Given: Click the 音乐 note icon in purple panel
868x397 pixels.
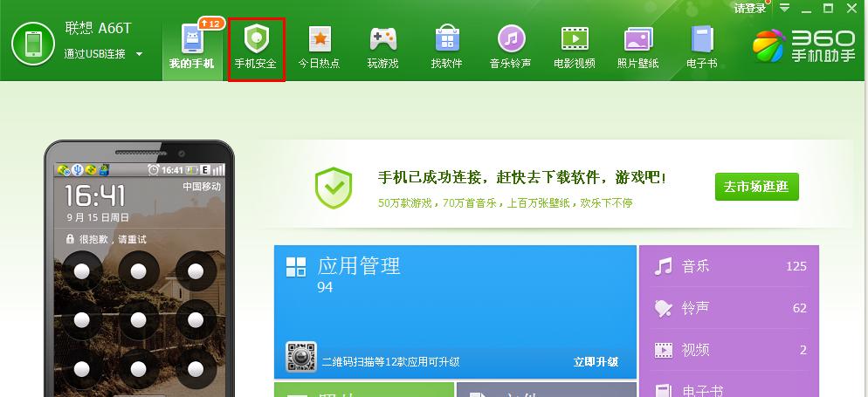Looking at the screenshot, I should 663,266.
